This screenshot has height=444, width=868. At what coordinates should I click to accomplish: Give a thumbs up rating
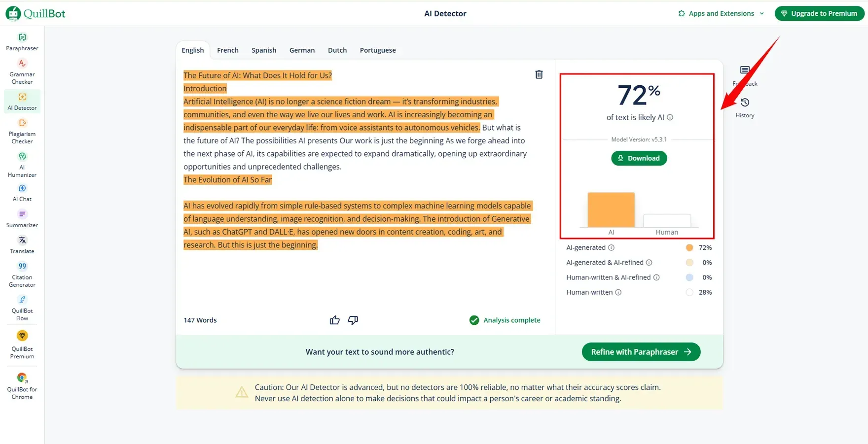[x=334, y=320]
